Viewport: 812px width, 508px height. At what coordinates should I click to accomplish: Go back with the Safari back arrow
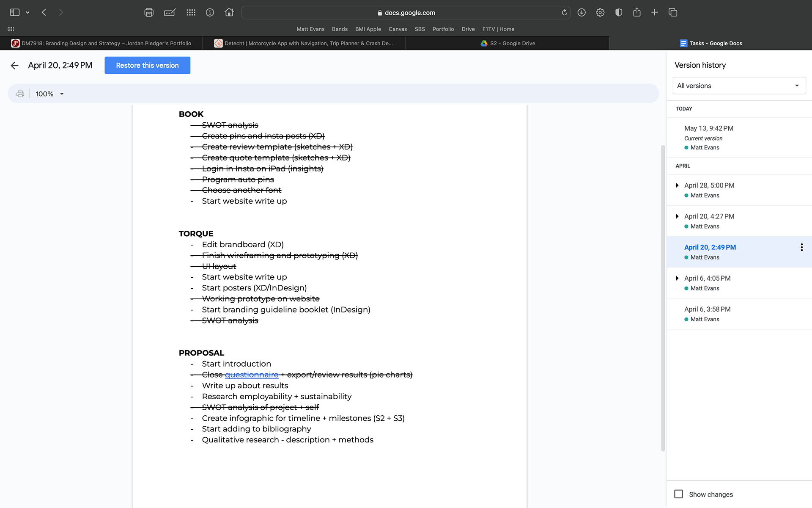pyautogui.click(x=44, y=12)
